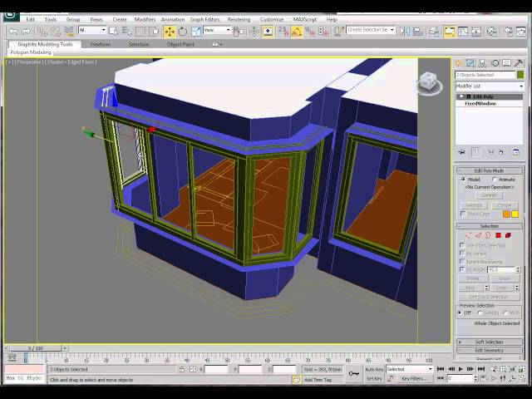The width and height of the screenshot is (532, 399).
Task: Click the Mirror tool icon
Action: coord(405,32)
